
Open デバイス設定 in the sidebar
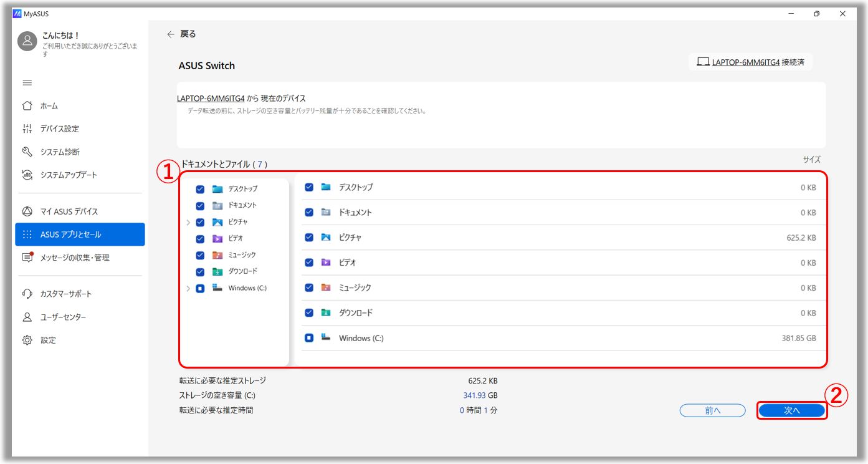pos(80,129)
